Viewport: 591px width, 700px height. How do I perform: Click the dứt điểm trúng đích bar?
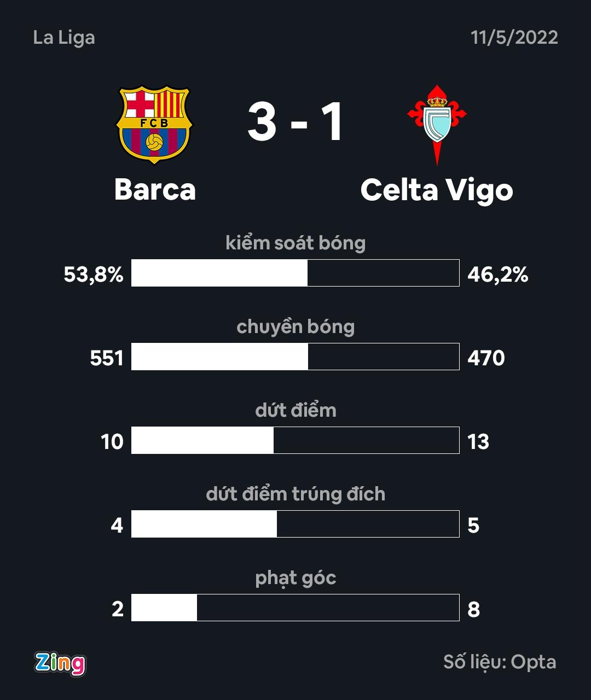coord(296,524)
